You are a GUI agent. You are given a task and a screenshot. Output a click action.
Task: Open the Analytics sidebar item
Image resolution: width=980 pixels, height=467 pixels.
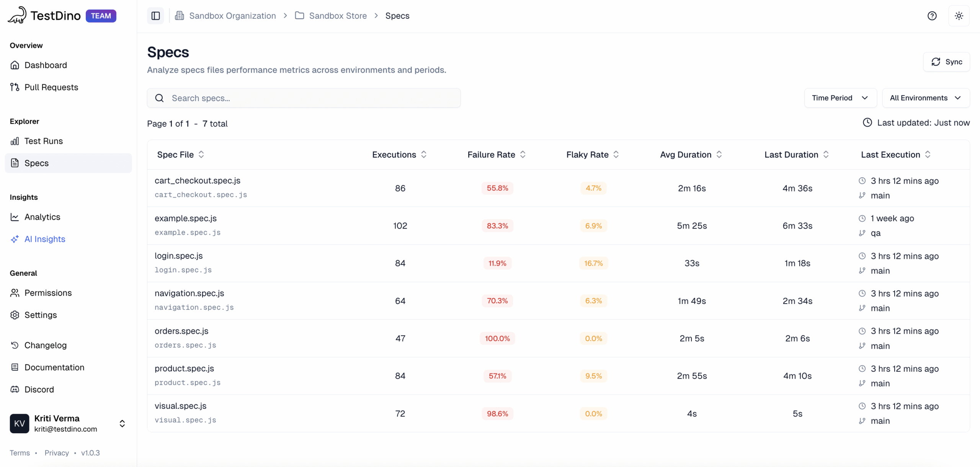[42, 217]
